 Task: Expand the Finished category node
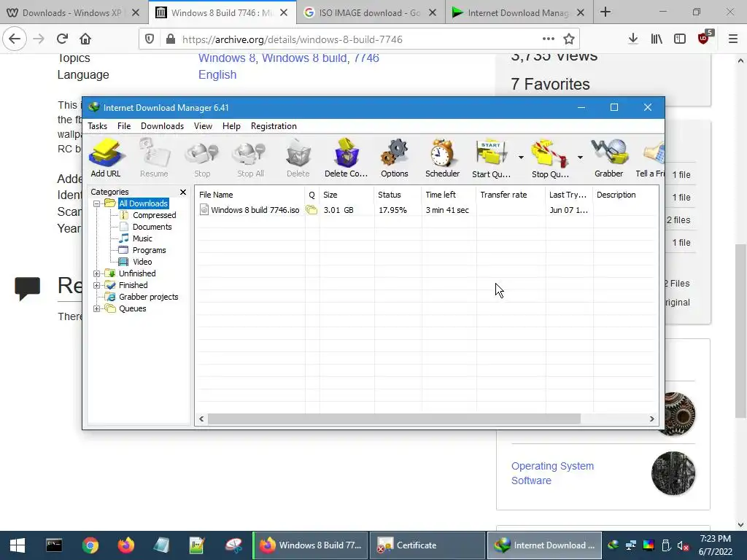97,285
